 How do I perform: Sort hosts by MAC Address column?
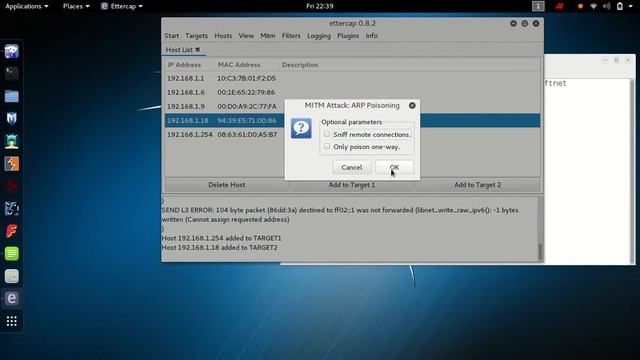click(x=239, y=65)
